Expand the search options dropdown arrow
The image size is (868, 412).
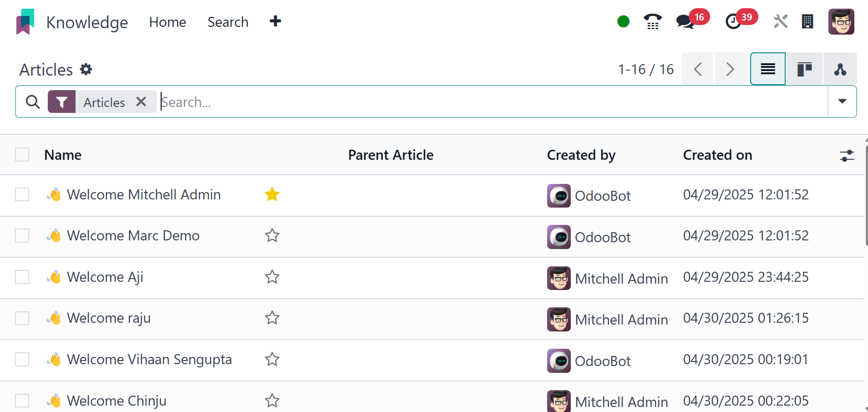tap(842, 102)
